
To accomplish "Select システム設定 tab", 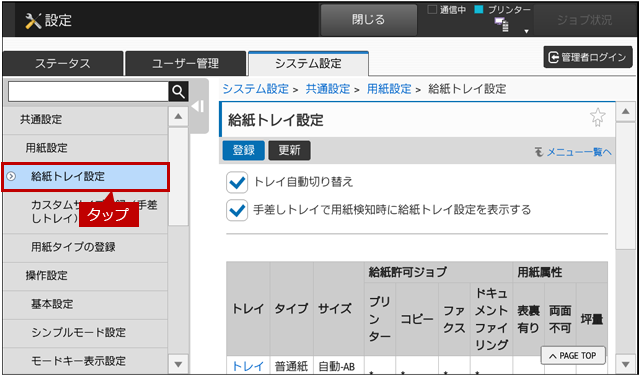I will [308, 63].
